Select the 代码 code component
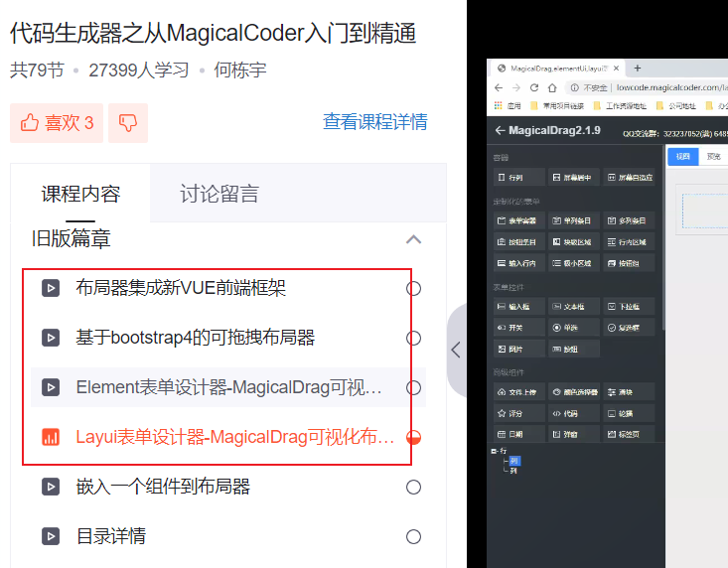 pos(574,413)
